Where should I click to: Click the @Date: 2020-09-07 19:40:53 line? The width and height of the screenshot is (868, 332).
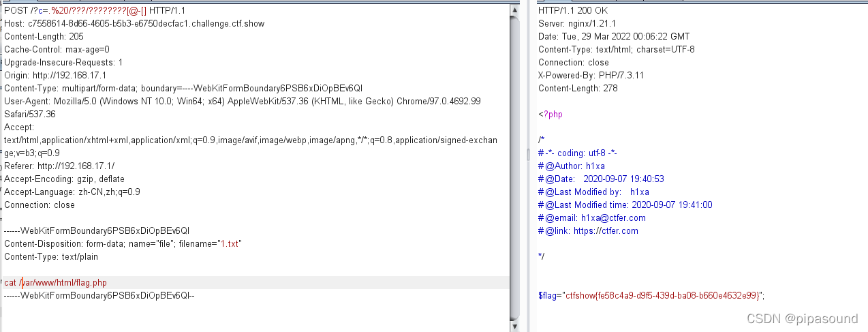(601, 179)
